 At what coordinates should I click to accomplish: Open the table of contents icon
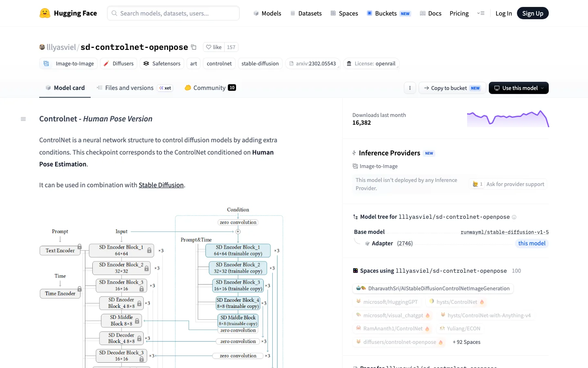[x=23, y=119]
